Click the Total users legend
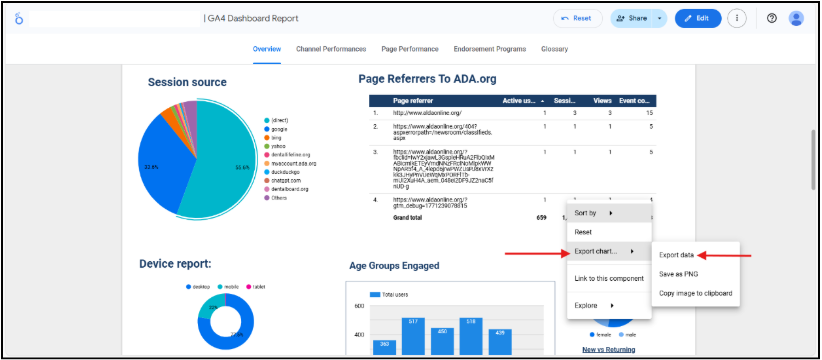822x360 pixels. (x=389, y=294)
